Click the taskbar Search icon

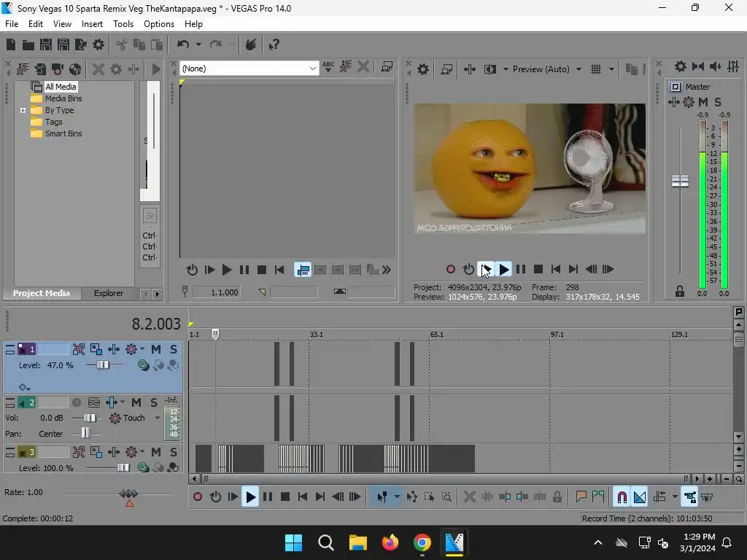click(326, 542)
